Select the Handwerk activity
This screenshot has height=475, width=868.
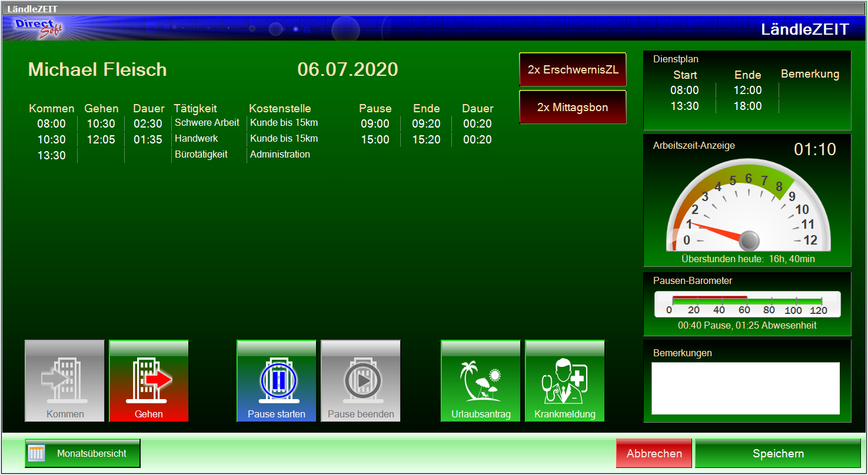tap(197, 139)
